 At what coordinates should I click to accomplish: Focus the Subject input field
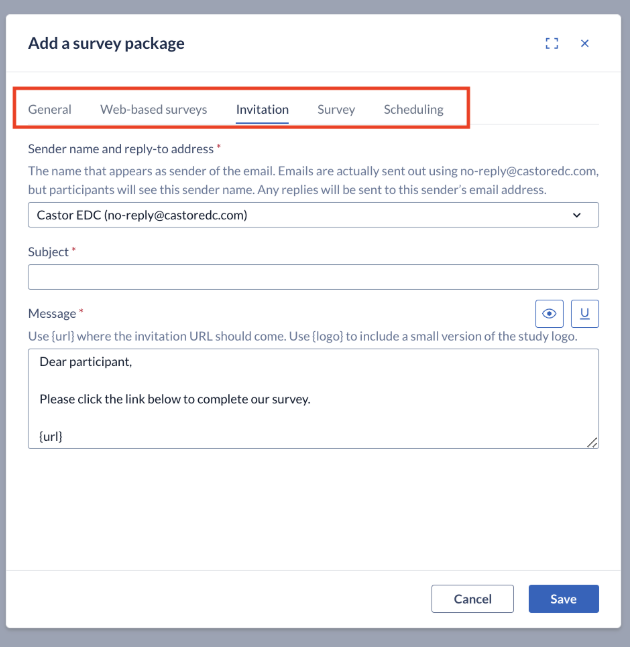tap(313, 277)
